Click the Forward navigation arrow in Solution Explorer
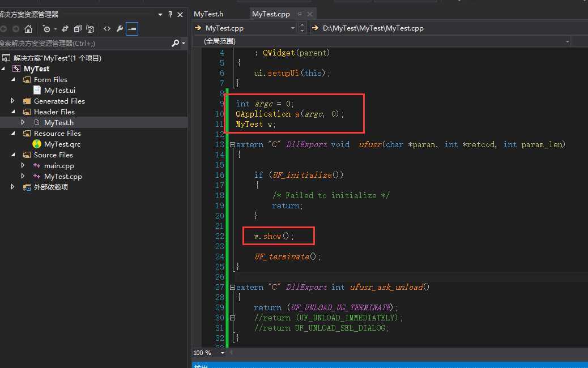The width and height of the screenshot is (588, 368). tap(16, 29)
